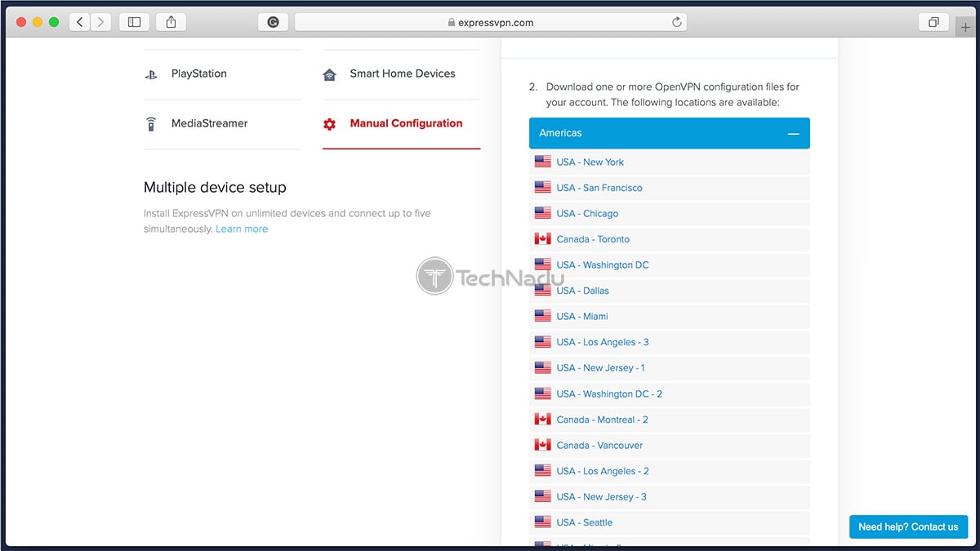980x551 pixels.
Task: Download the USA - New Jersey - 3 config
Action: point(601,496)
